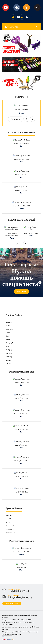The image size is (43, 644).
Task: Add Han 2,5" 004 to favorites
Action: (32, 119)
